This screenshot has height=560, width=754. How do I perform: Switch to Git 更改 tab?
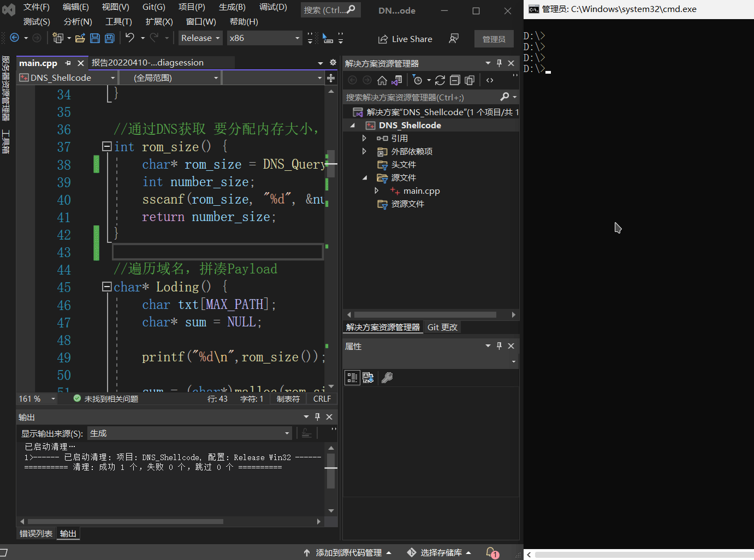(x=443, y=327)
